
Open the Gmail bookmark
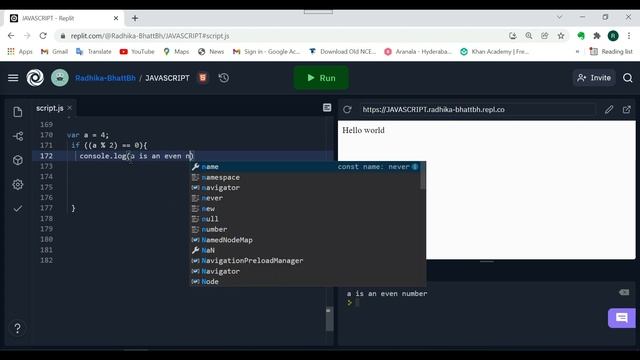(x=54, y=51)
